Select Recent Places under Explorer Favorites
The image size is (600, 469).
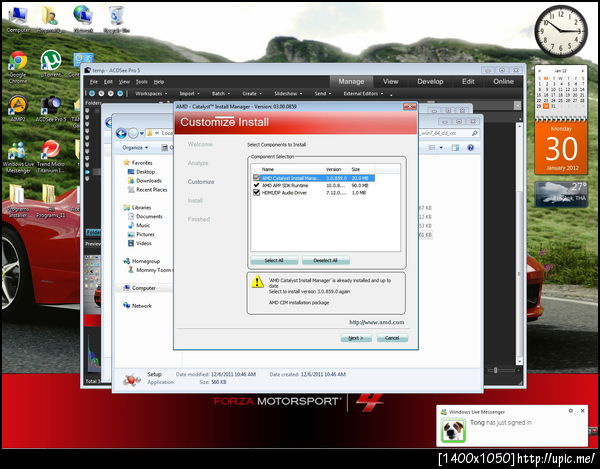click(x=148, y=189)
